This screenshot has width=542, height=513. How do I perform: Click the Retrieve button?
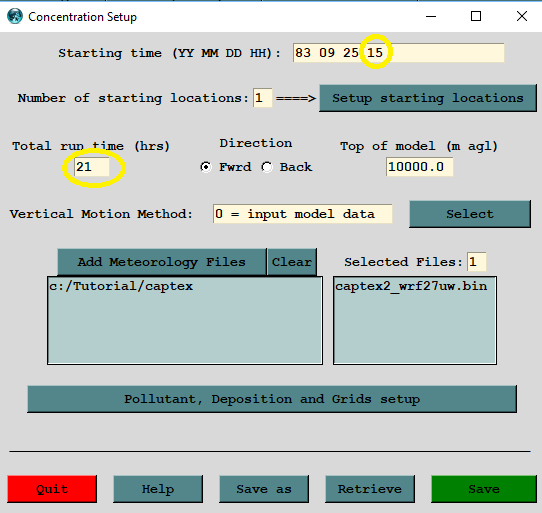coord(370,489)
